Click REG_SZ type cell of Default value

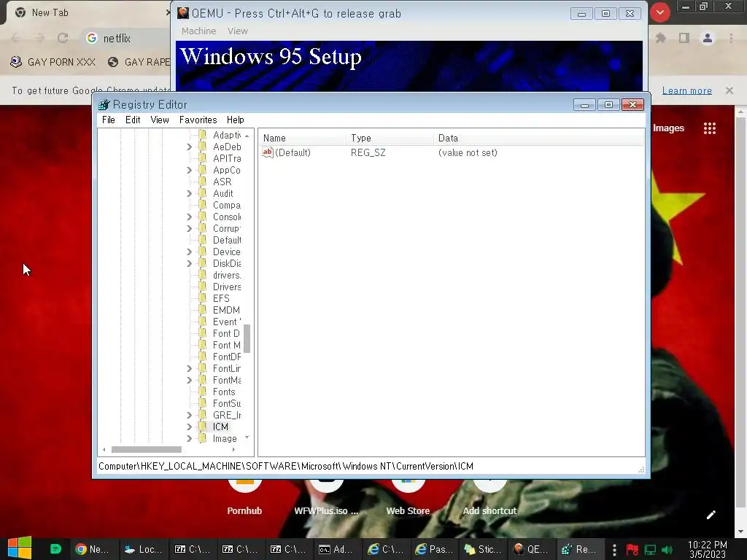[368, 153]
